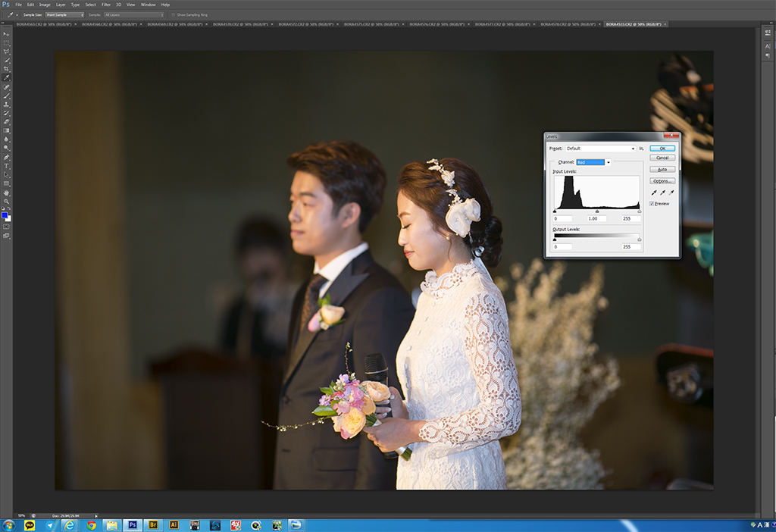Select the Type tool
The height and width of the screenshot is (532, 776).
pos(7,166)
